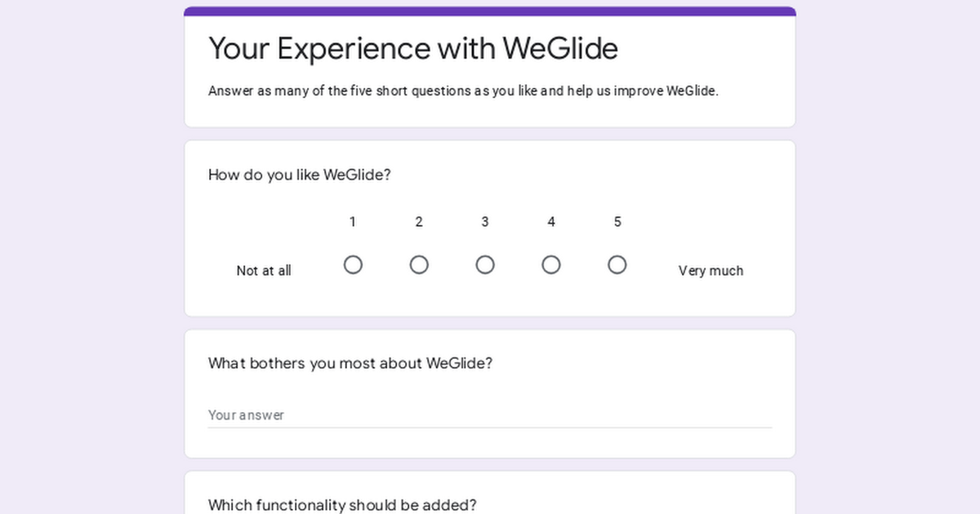Click the 'Not at all' scale label
The image size is (980, 514).
[264, 271]
